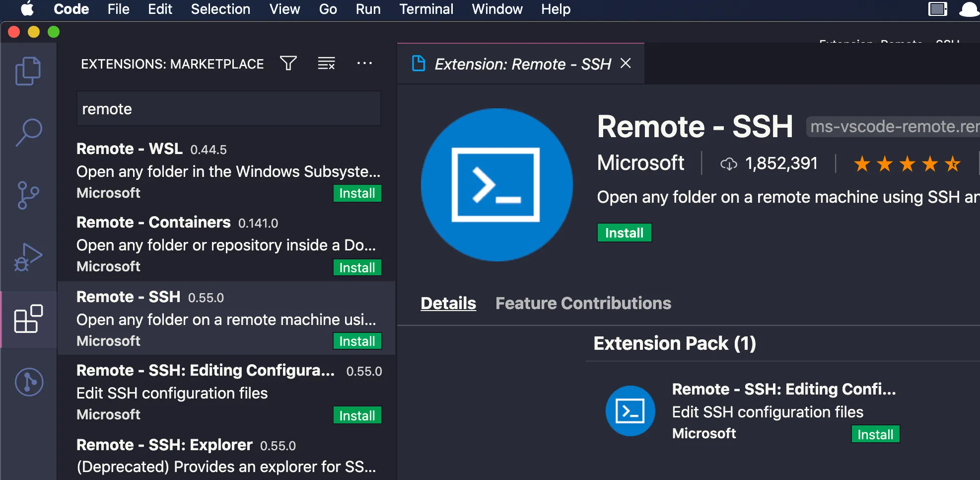This screenshot has height=480, width=980.
Task: Click the display icon in the menu bar
Action: (x=938, y=9)
